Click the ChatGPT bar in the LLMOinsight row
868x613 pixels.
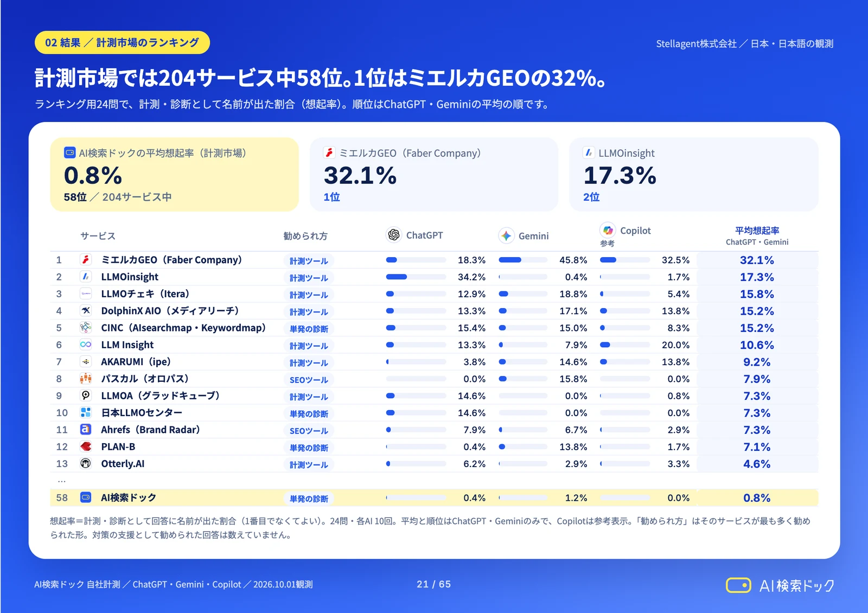pyautogui.click(x=416, y=277)
